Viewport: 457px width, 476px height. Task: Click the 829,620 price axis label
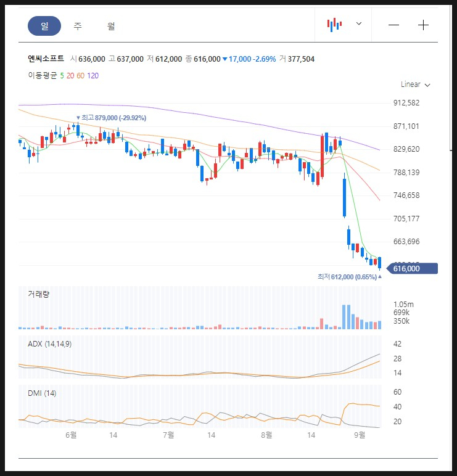tap(406, 149)
